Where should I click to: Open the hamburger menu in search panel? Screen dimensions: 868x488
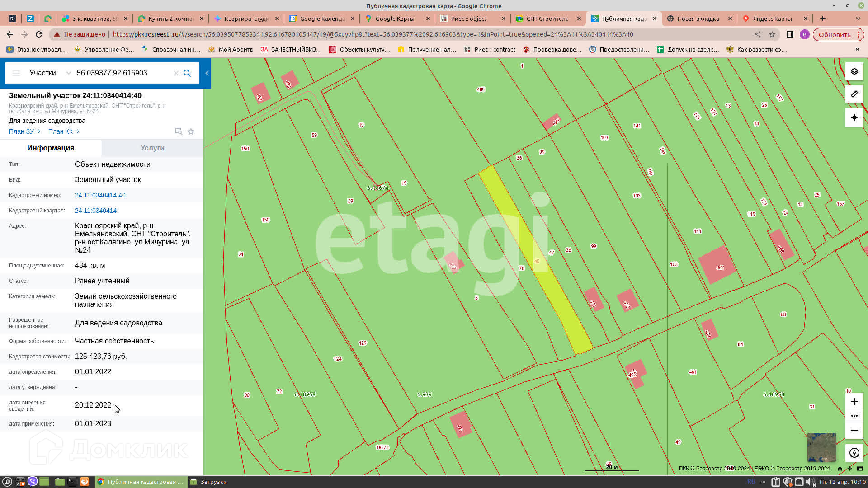coord(16,73)
